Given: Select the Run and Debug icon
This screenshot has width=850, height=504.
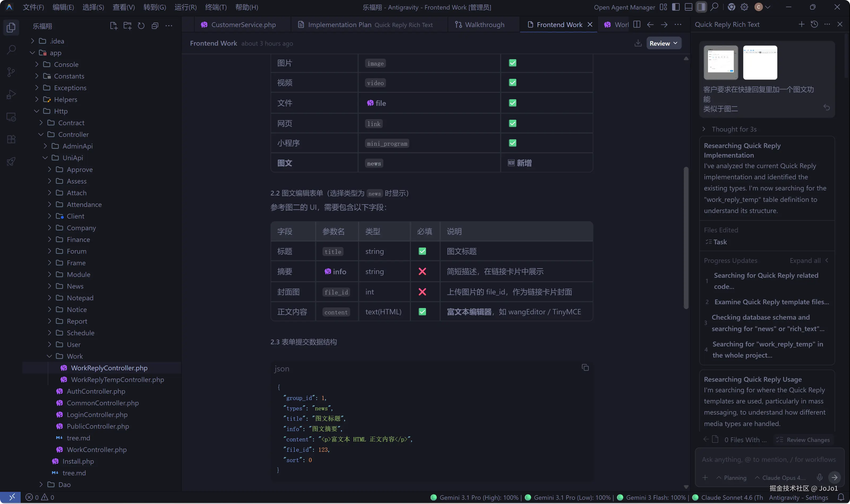Looking at the screenshot, I should click(11, 94).
